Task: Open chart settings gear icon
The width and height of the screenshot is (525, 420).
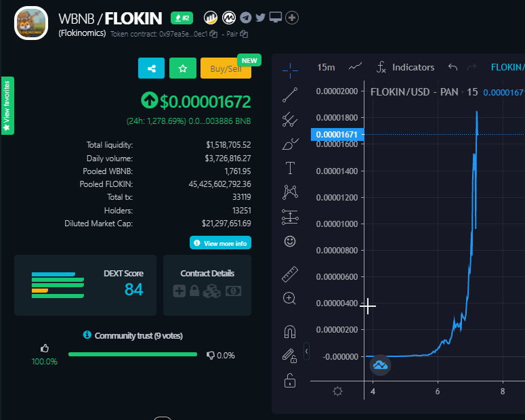Action: click(x=337, y=391)
